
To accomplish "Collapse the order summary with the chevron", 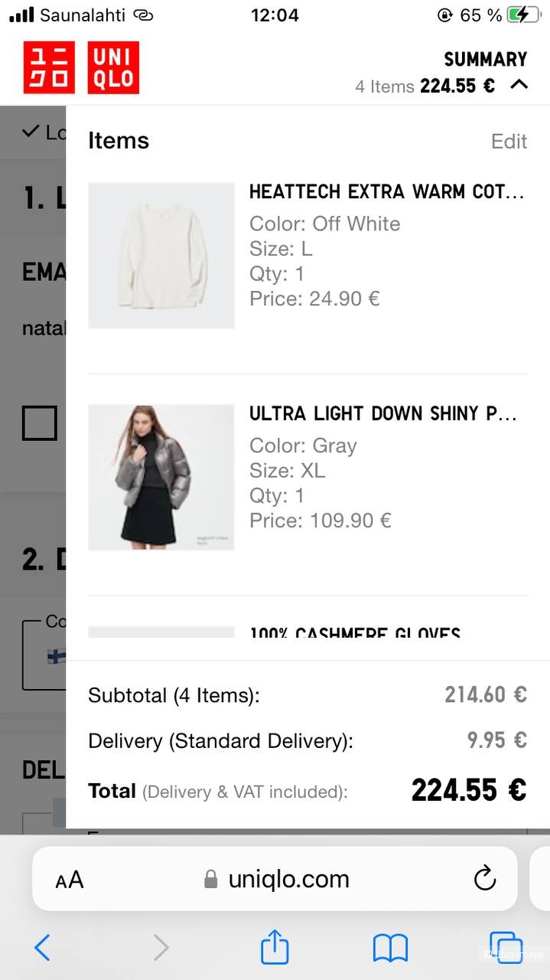I will tap(519, 86).
